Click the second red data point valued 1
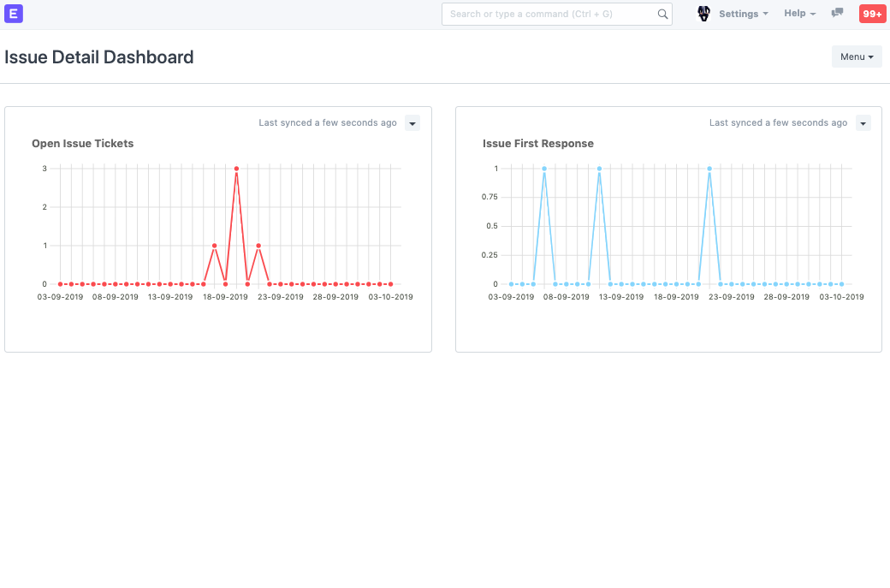Screen dimensions: 890x588 pyautogui.click(x=258, y=246)
